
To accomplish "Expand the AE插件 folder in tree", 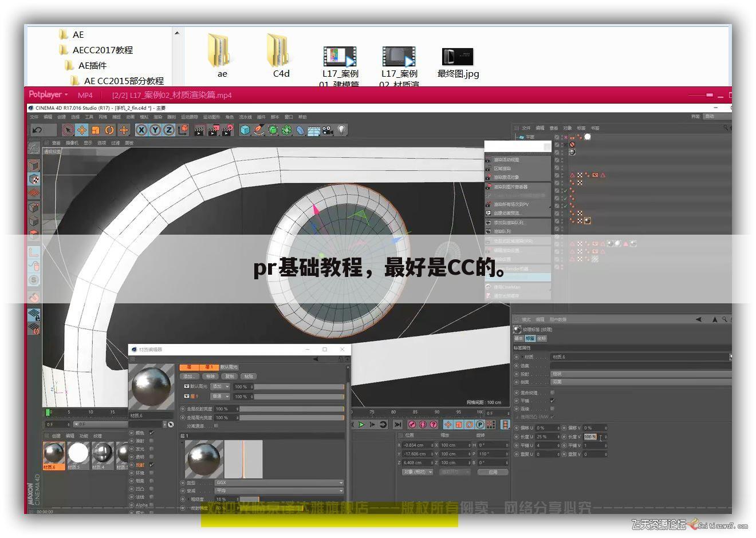I will [x=92, y=65].
